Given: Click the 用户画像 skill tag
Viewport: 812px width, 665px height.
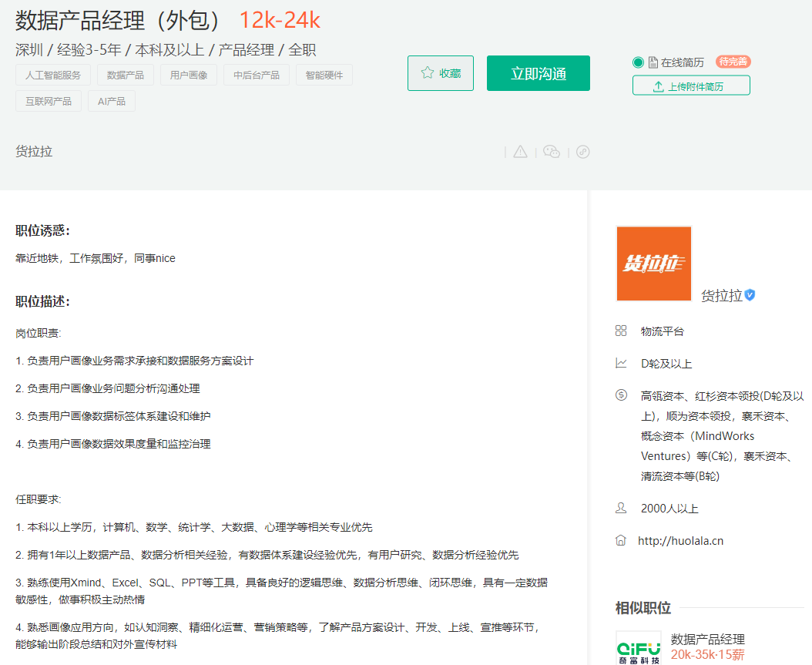Looking at the screenshot, I should coord(189,75).
